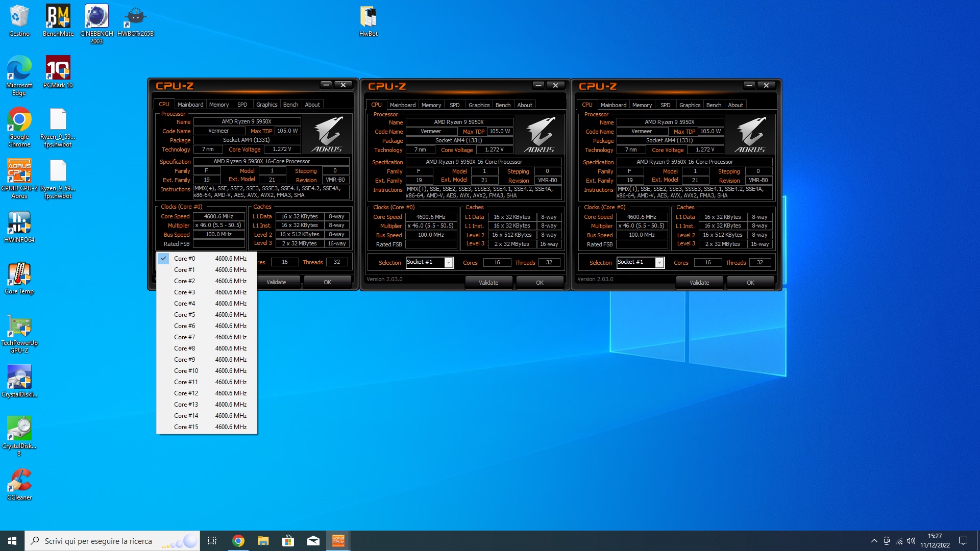Open CPUID CPU-Z Aorus desktop shortcut
980x551 pixels.
[x=19, y=179]
